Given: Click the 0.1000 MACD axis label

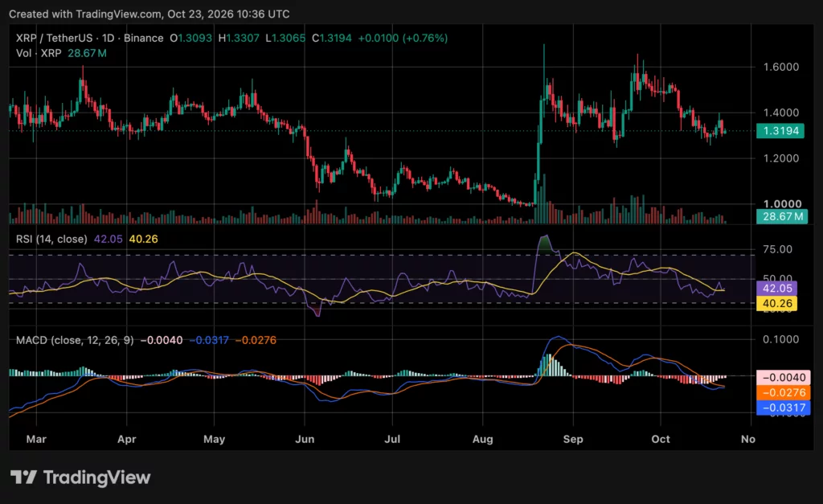Looking at the screenshot, I should (x=781, y=340).
